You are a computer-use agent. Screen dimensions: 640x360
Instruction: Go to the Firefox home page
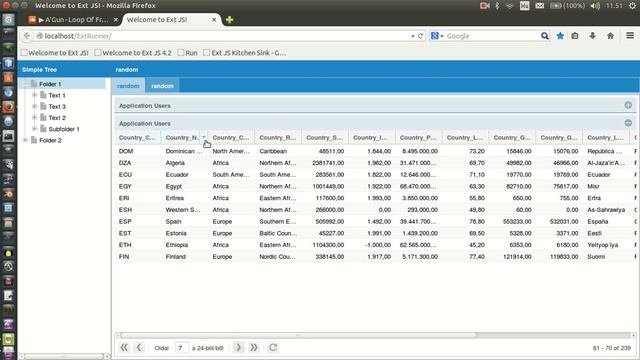click(x=610, y=36)
